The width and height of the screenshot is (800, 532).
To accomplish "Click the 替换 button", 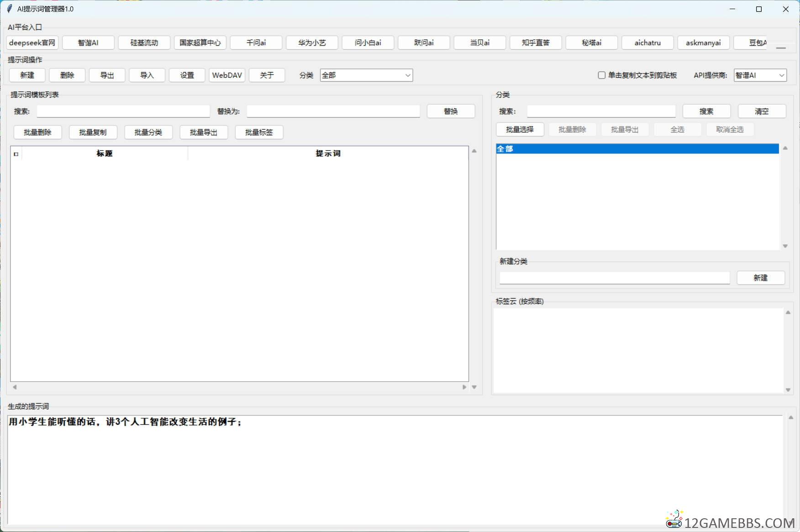I will click(451, 111).
